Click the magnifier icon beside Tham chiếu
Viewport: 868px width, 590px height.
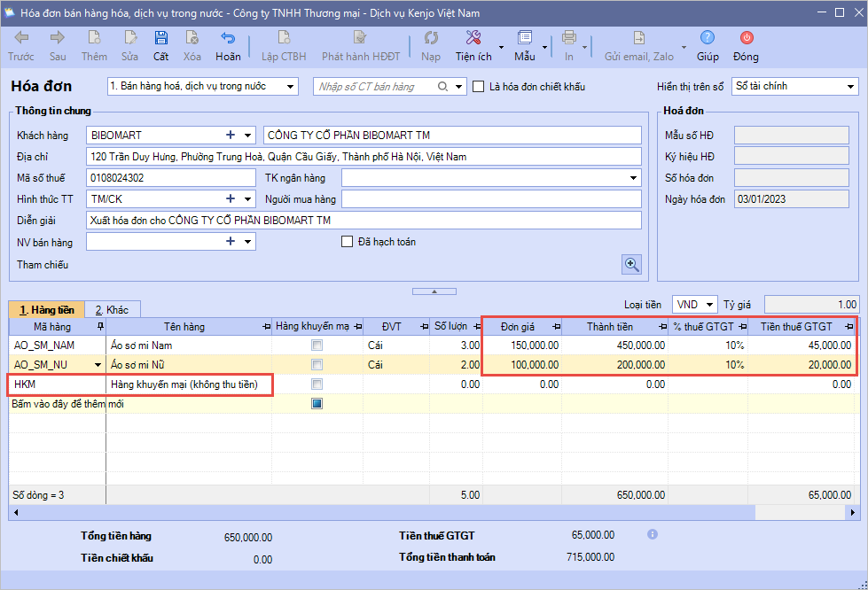click(630, 264)
